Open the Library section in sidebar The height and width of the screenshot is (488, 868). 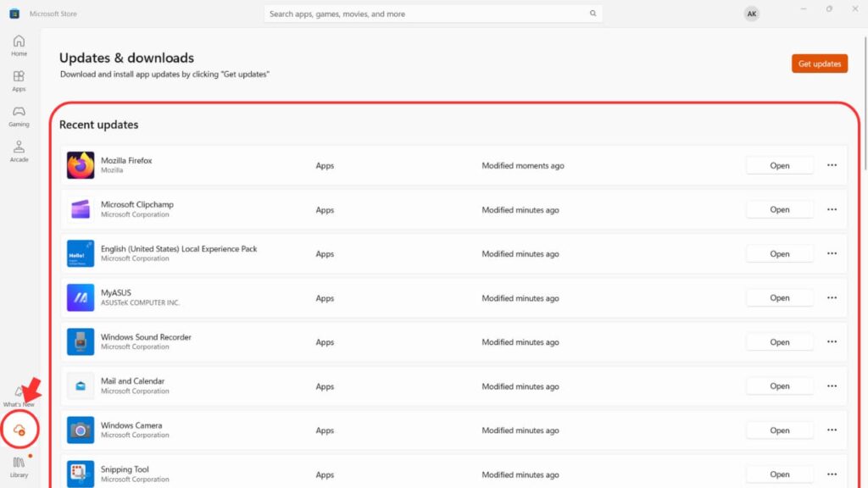tap(19, 467)
